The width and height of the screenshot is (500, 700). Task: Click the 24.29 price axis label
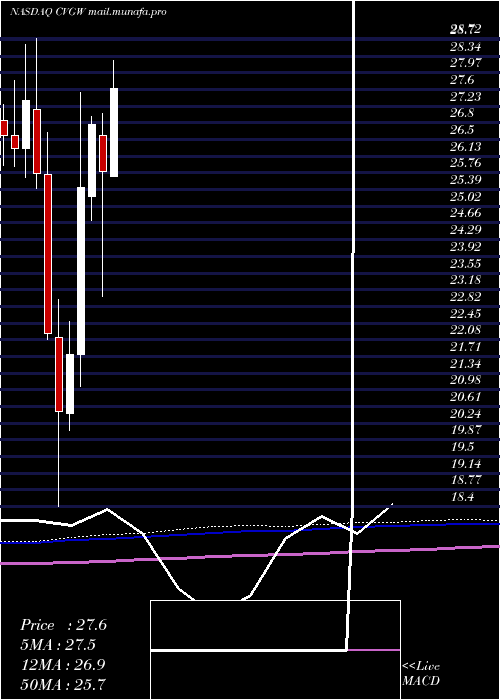click(x=466, y=230)
